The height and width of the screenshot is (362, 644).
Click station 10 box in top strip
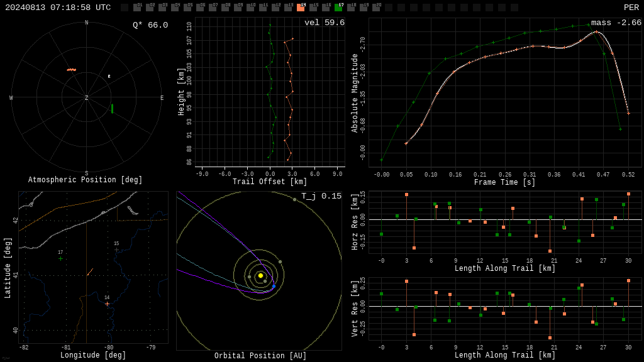[250, 8]
